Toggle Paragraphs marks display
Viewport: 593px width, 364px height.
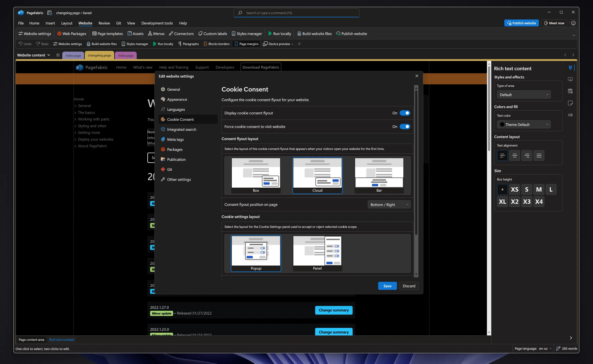tap(188, 44)
